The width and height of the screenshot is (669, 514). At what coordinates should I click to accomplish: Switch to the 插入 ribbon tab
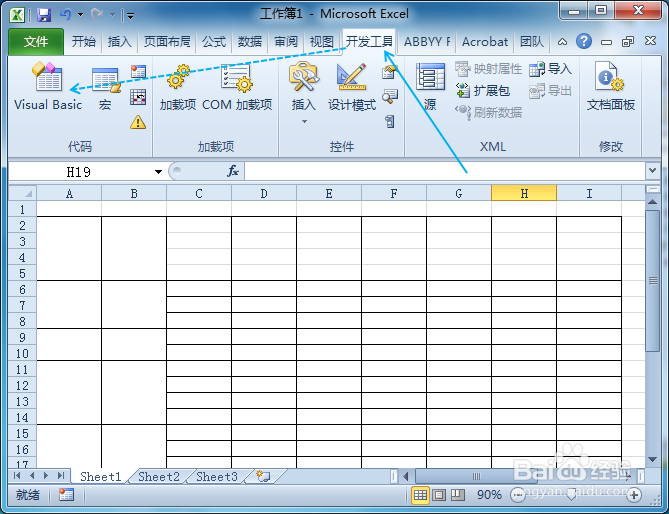(119, 41)
